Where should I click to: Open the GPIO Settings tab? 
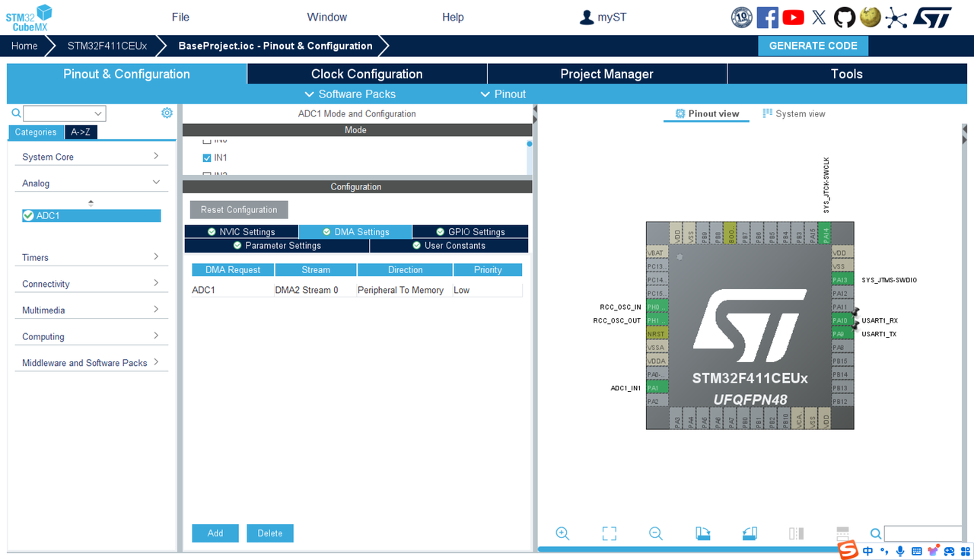[x=470, y=232]
